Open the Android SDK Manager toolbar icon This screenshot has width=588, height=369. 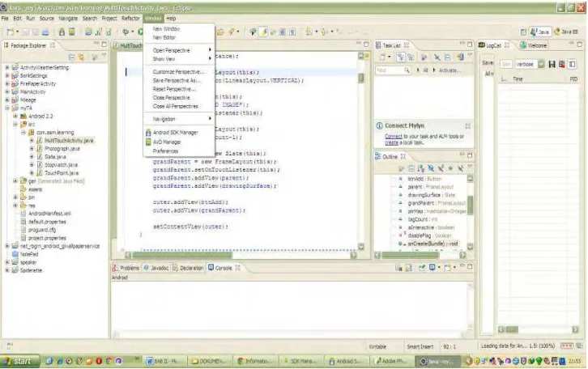[62, 32]
